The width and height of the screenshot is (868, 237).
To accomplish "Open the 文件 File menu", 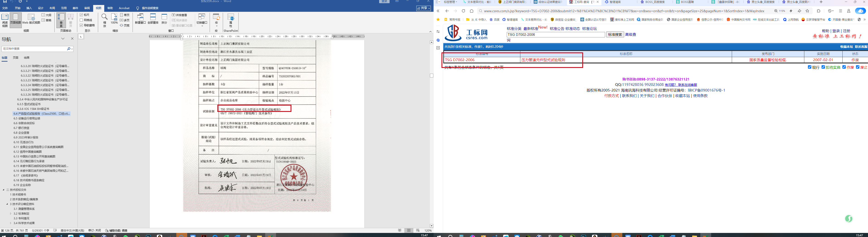I will (x=5, y=8).
